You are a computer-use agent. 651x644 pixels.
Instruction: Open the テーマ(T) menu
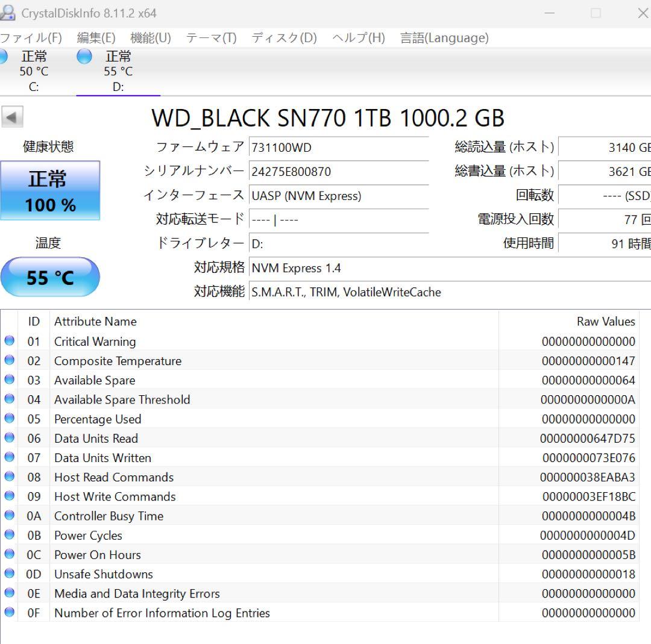click(211, 37)
